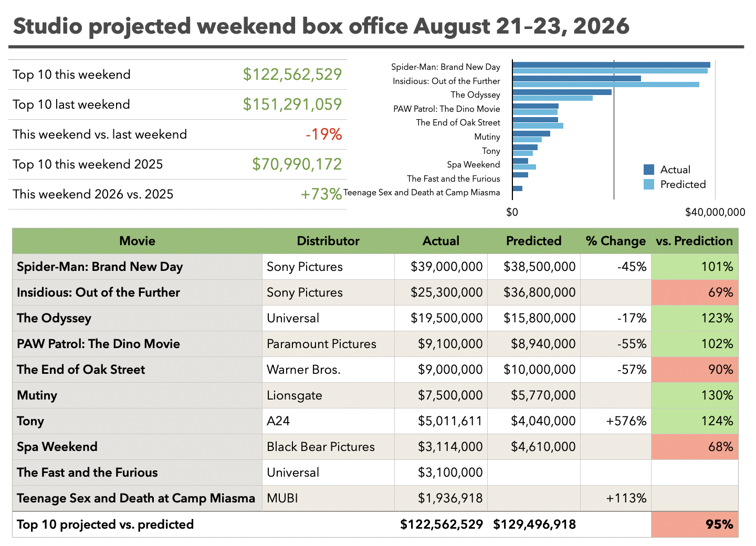
Task: Select the $5,011,611 actual value
Action: (x=441, y=421)
